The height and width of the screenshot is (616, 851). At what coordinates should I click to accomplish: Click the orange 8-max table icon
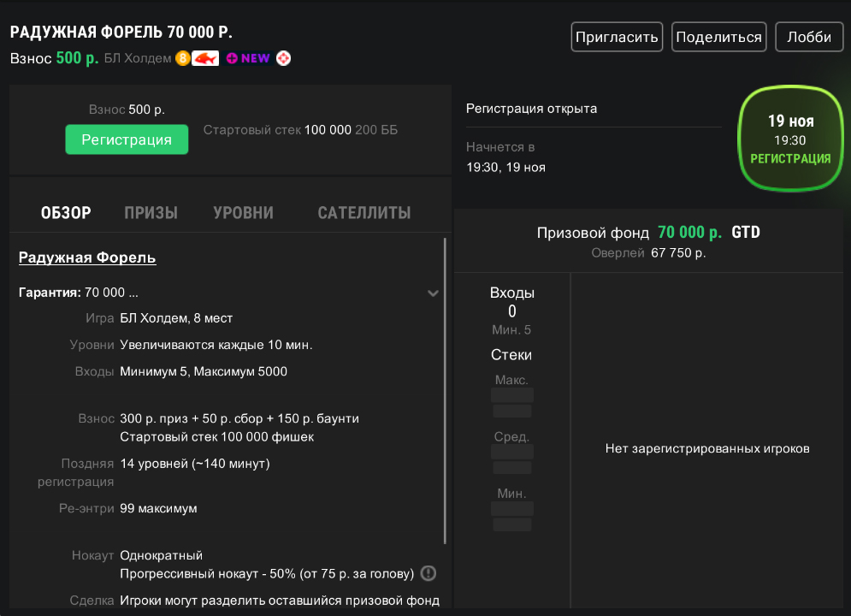coord(182,58)
